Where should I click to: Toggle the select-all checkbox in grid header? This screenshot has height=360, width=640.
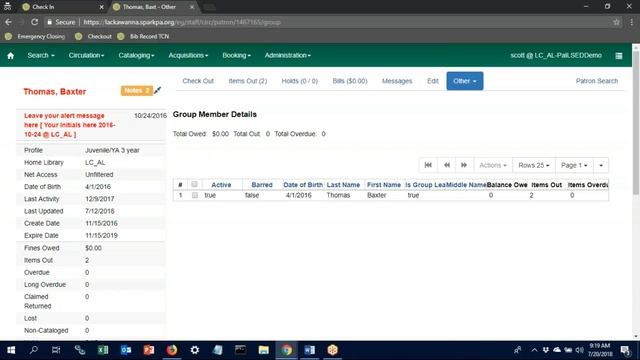194,184
